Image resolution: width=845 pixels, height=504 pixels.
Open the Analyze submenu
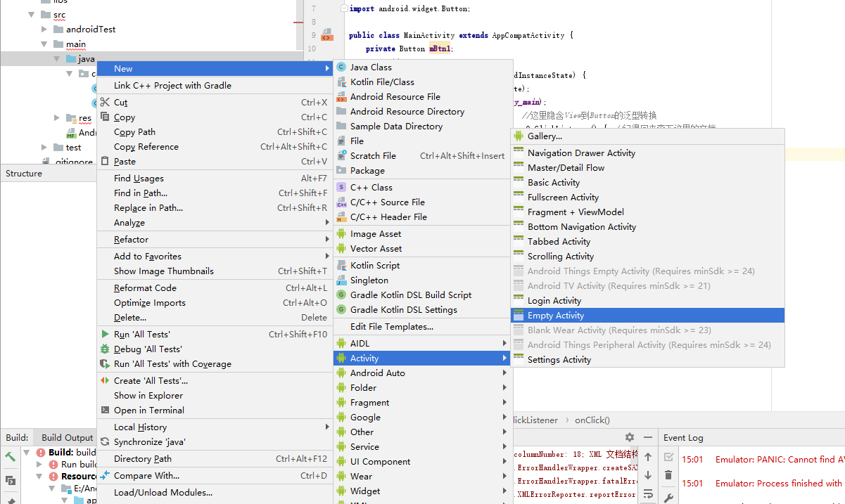point(215,223)
